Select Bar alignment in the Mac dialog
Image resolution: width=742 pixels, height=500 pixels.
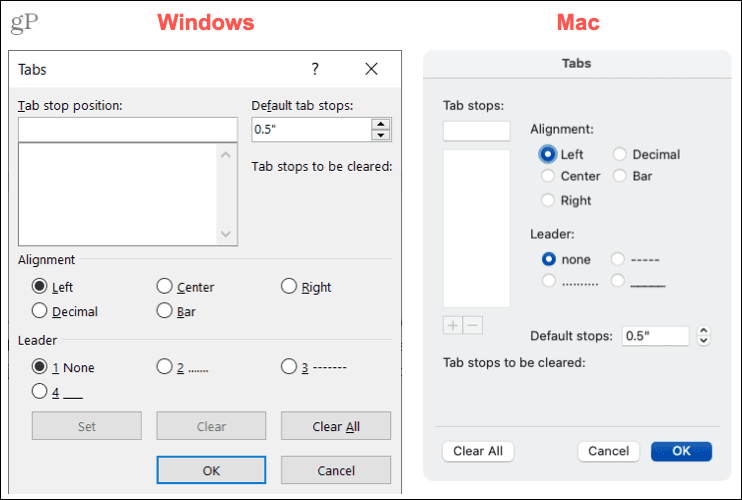619,176
